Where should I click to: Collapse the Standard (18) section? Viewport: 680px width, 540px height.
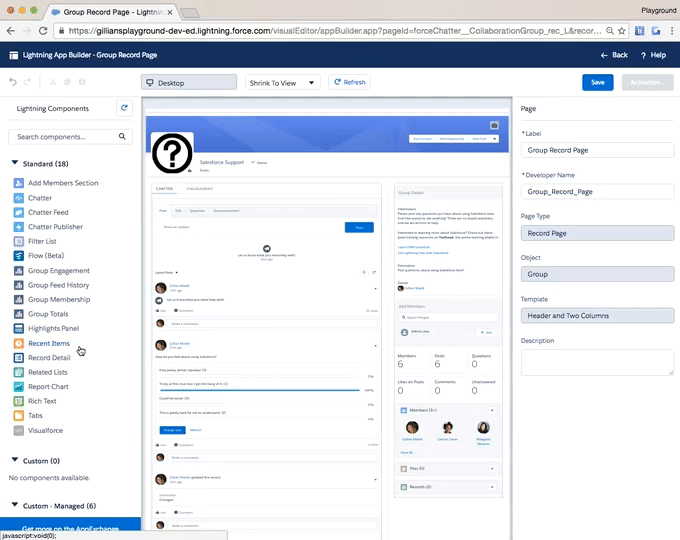(15, 163)
